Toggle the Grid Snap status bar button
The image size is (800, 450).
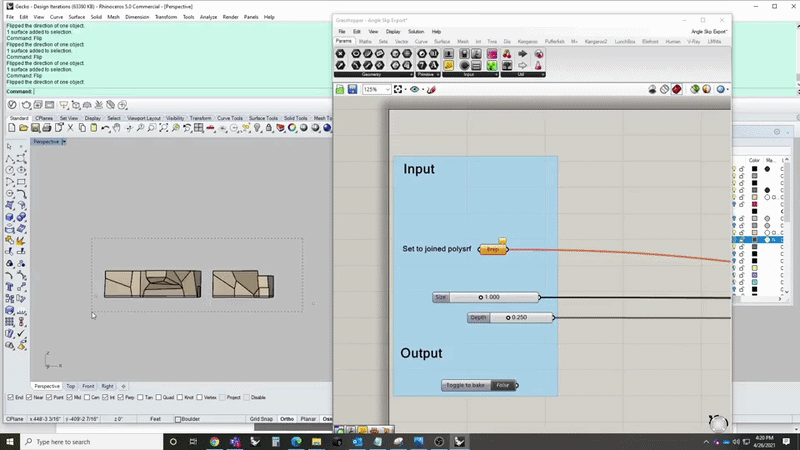click(x=261, y=419)
